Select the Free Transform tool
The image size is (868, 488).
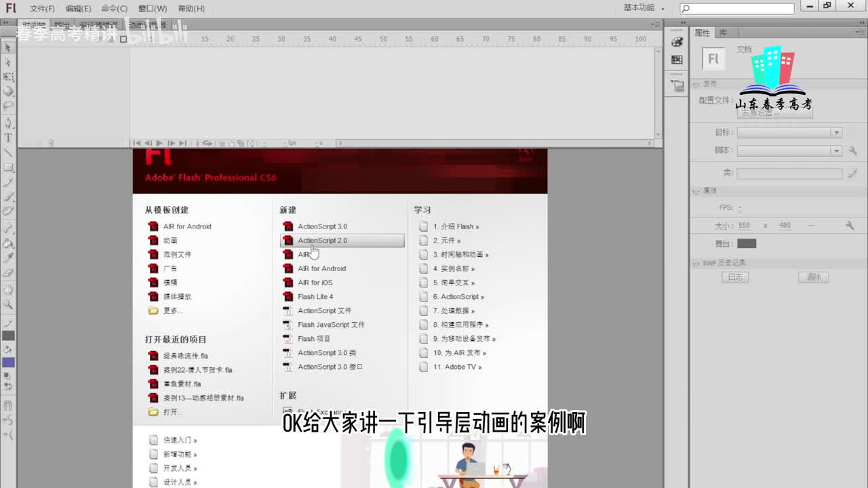(x=8, y=77)
